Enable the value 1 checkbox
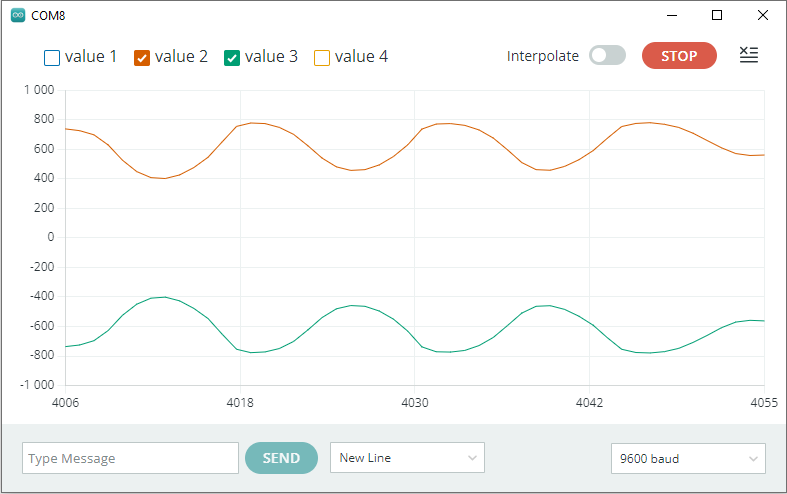This screenshot has height=494, width=787. (x=52, y=58)
